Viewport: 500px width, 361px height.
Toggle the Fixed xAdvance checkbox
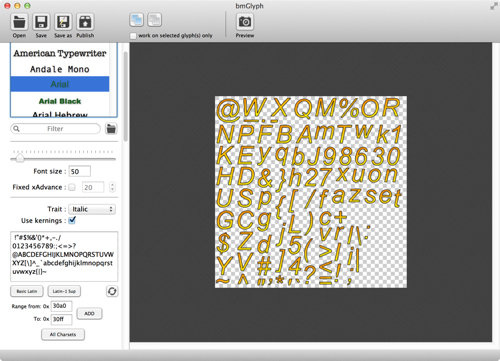(72, 187)
